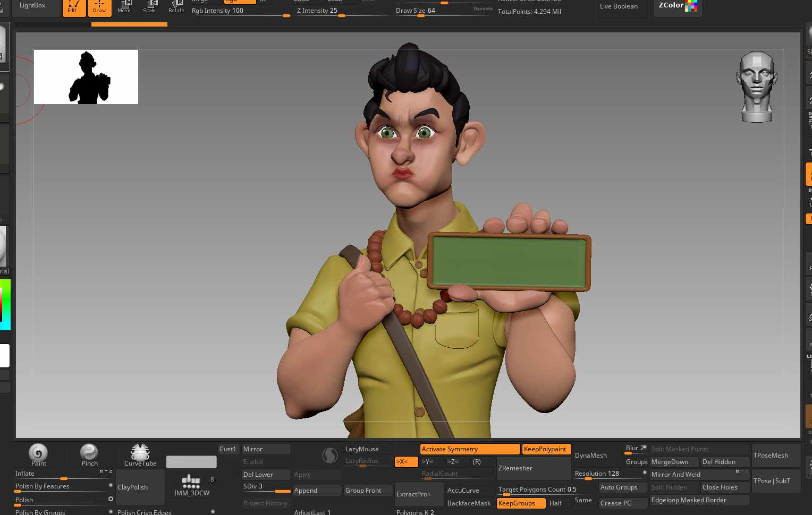Adjust the Blur slider
The height and width of the screenshot is (515, 812).
point(636,449)
